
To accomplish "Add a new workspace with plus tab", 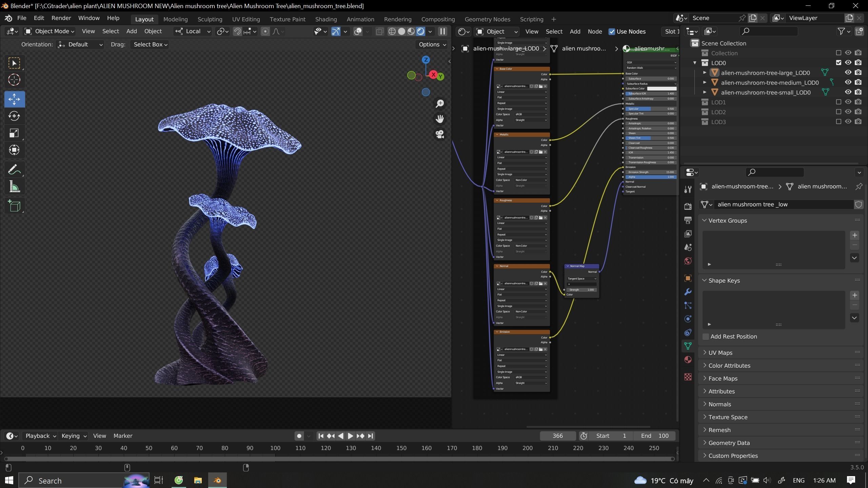I will 553,19.
